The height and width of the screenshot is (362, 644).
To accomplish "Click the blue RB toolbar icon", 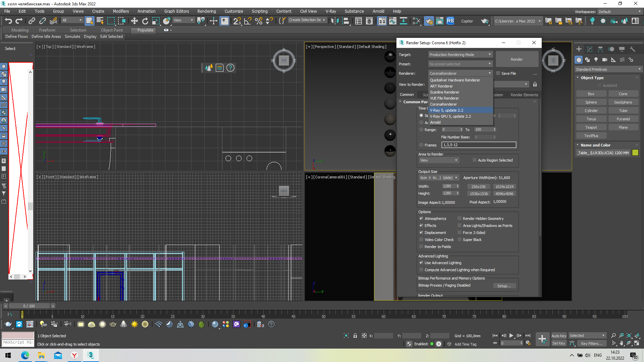I will [x=450, y=21].
